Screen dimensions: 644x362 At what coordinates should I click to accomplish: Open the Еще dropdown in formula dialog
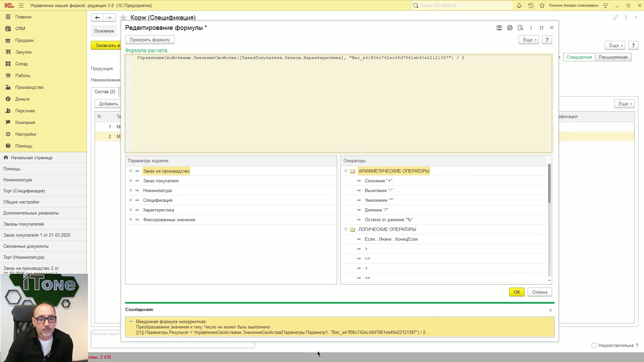point(529,40)
